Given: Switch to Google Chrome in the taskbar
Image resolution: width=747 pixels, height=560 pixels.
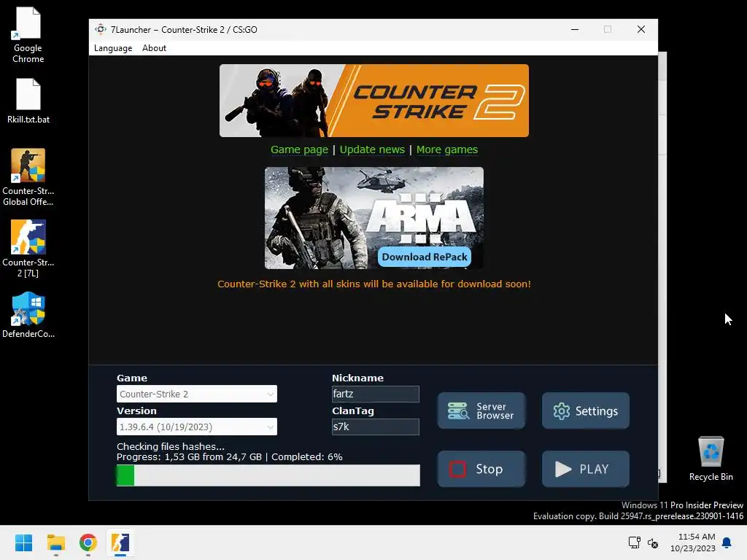Looking at the screenshot, I should click(x=88, y=542).
